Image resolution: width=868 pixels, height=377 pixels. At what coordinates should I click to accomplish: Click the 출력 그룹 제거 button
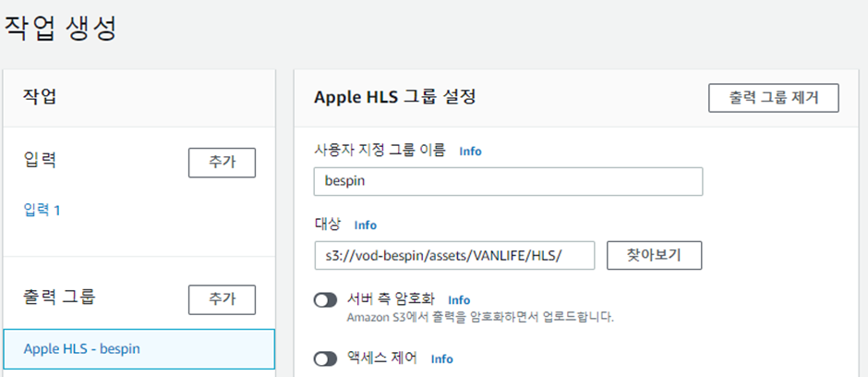pos(773,98)
